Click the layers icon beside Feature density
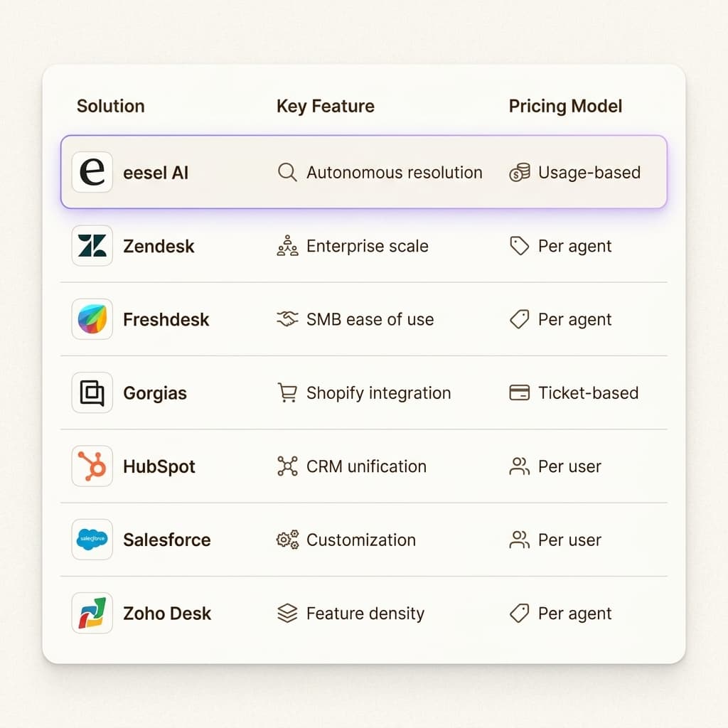The height and width of the screenshot is (728, 728). (x=287, y=613)
